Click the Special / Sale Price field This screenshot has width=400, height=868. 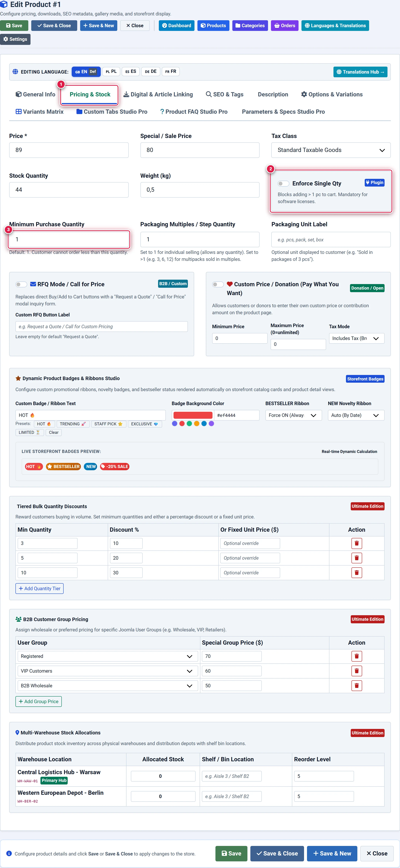click(200, 150)
